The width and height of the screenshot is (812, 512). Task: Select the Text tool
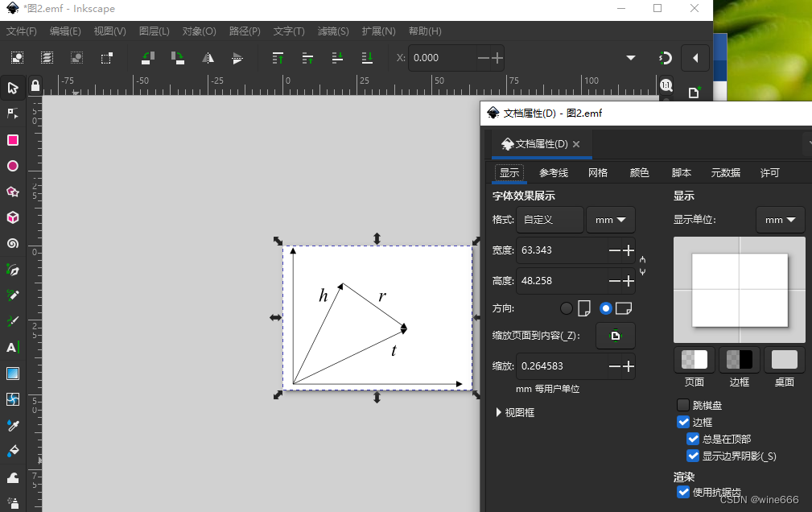click(x=13, y=347)
